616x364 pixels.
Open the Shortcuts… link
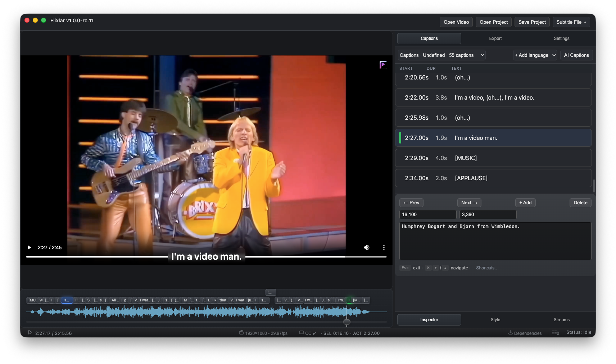[x=487, y=268]
